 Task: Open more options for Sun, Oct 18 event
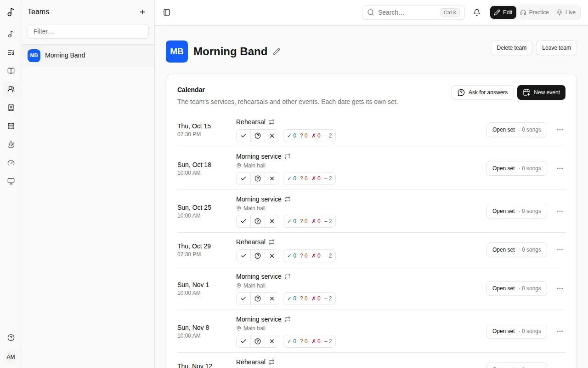560,168
